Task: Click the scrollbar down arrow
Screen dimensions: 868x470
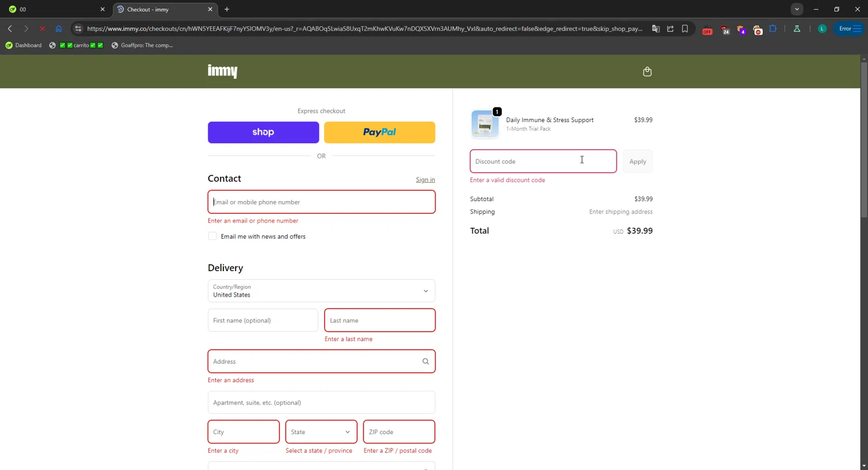Action: [864, 465]
